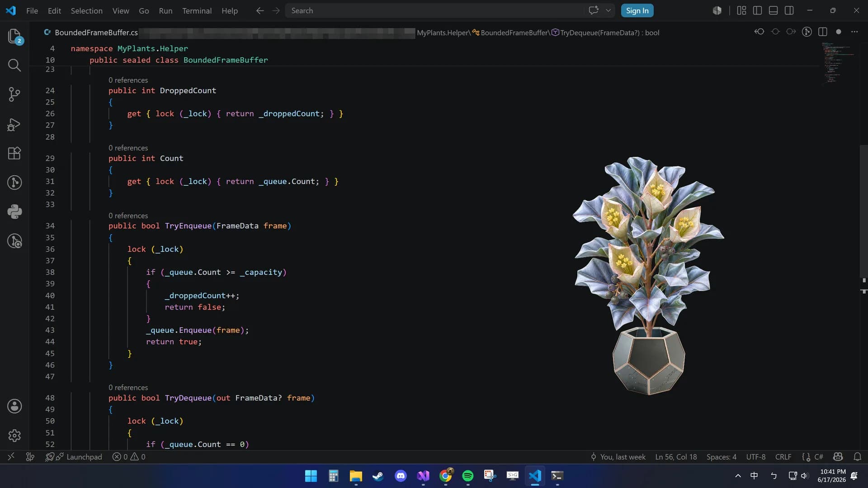Image resolution: width=868 pixels, height=488 pixels.
Task: Click TryDequeue method breadcrumb
Action: tap(605, 33)
